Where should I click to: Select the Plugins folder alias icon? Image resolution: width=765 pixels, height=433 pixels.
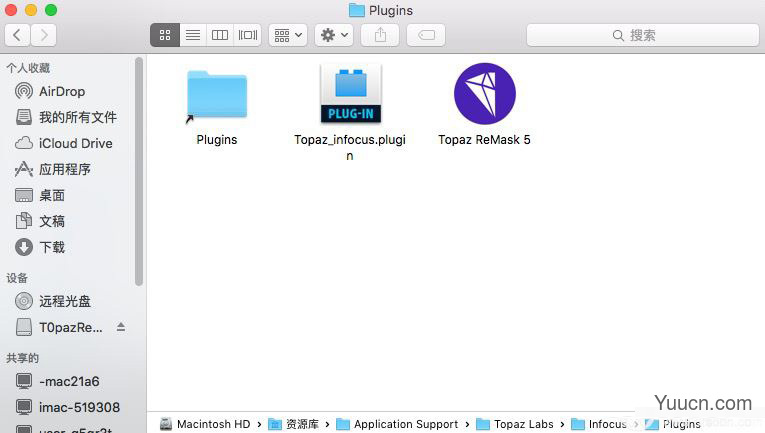click(x=217, y=96)
